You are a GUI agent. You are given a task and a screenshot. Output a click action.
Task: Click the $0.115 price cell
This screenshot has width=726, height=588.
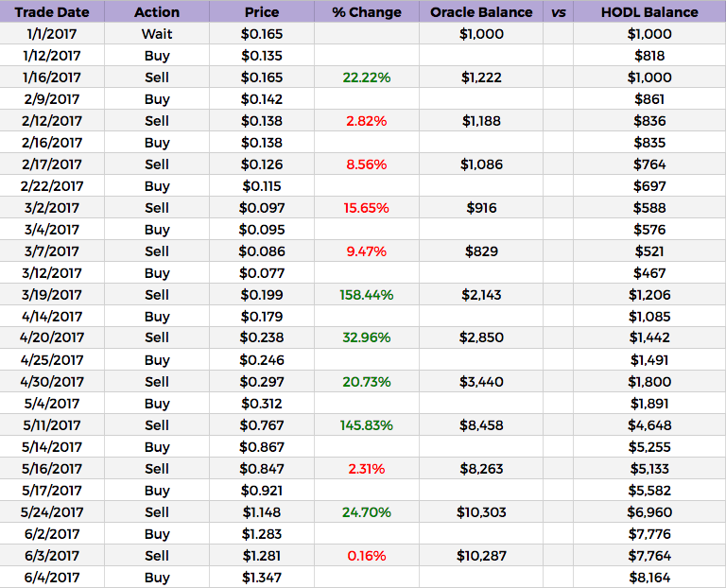point(262,186)
